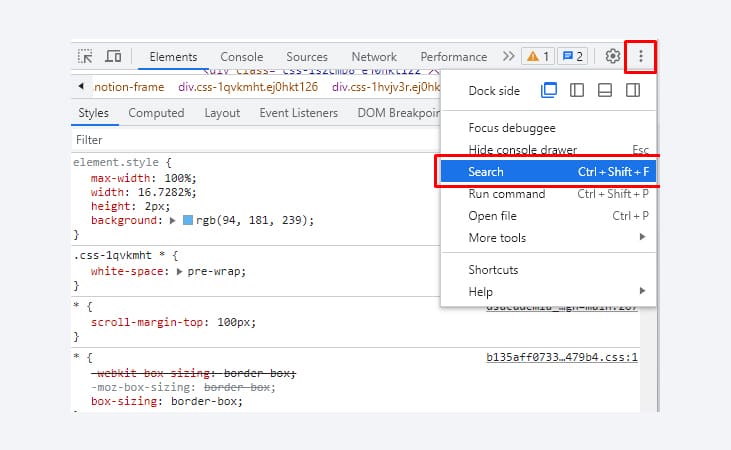731x450 pixels.
Task: Show more tabs with the double chevron
Action: (509, 56)
